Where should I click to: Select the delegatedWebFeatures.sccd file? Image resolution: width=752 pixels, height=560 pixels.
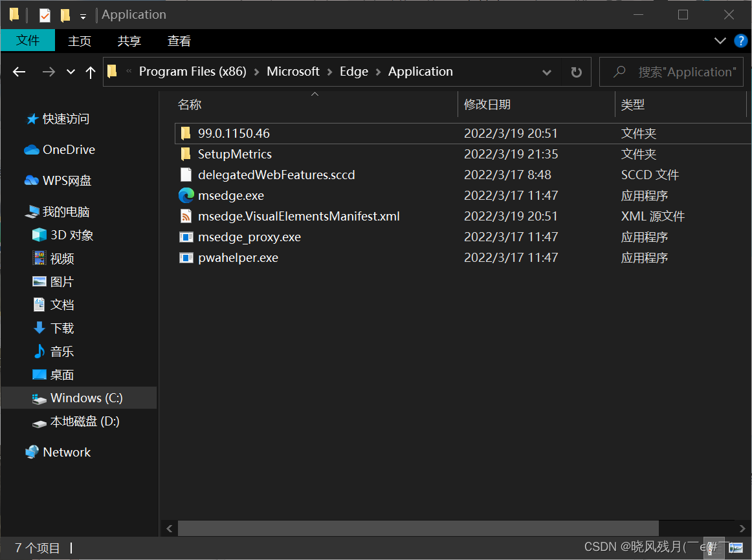(x=276, y=175)
